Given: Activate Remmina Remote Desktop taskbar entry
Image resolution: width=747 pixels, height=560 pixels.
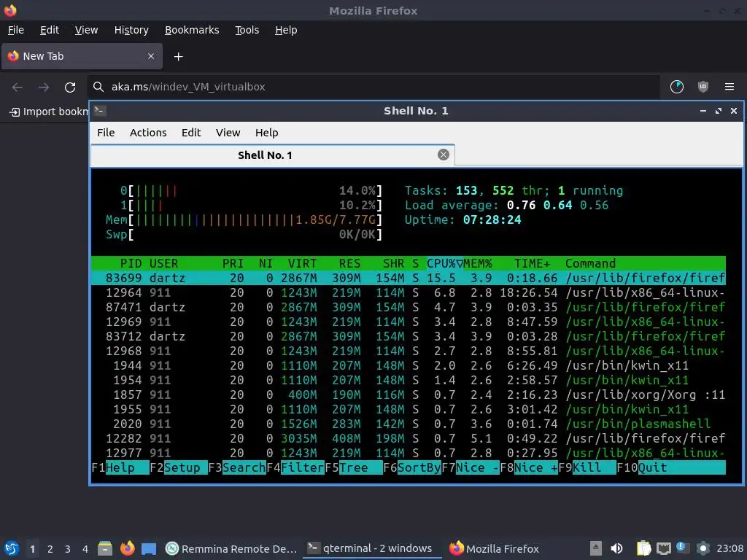Looking at the screenshot, I should [x=231, y=548].
